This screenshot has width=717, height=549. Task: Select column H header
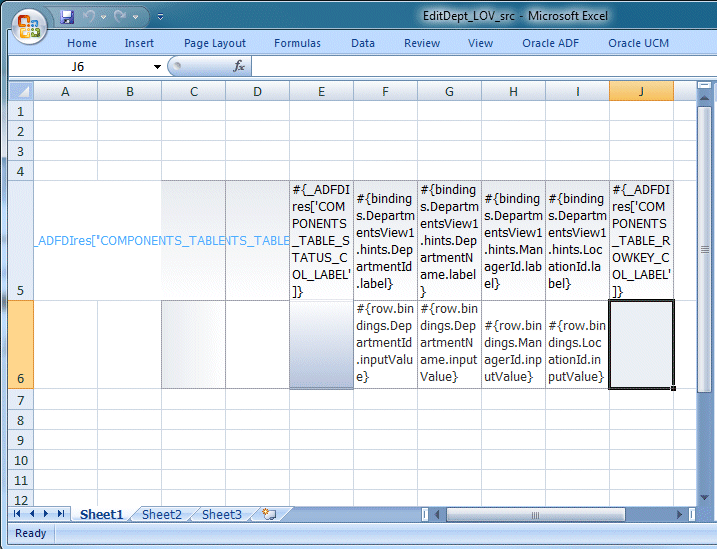[x=514, y=91]
